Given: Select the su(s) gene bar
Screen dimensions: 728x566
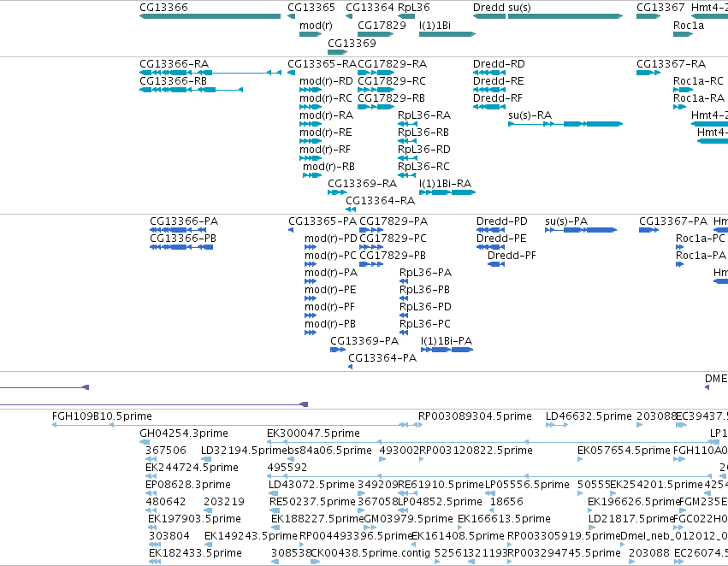Looking at the screenshot, I should [x=565, y=16].
